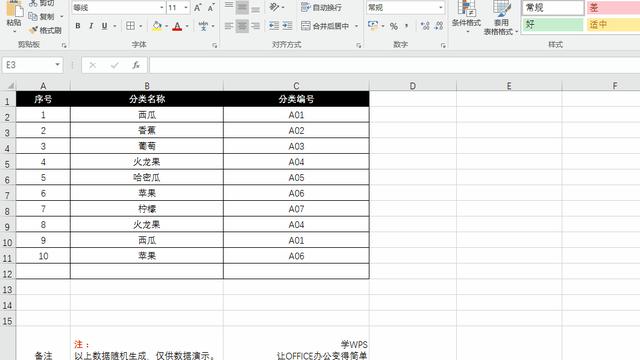Click the Insert Function fx icon
The image size is (640, 360).
coord(136,65)
